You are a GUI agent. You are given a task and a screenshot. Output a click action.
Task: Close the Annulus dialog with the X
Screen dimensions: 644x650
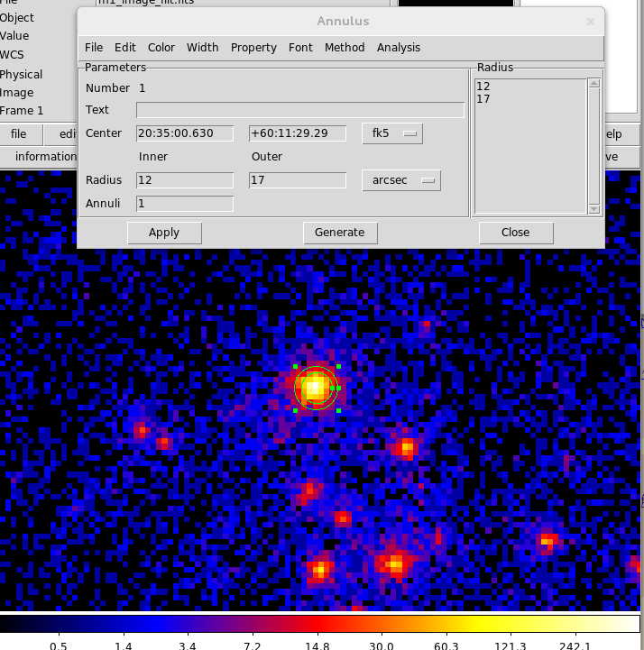pos(591,22)
